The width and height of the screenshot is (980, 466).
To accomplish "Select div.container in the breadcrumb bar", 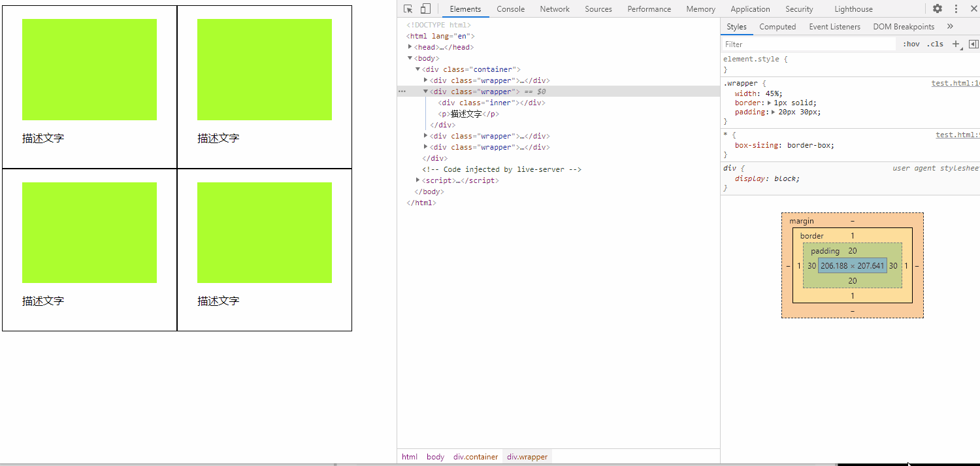I will [476, 457].
